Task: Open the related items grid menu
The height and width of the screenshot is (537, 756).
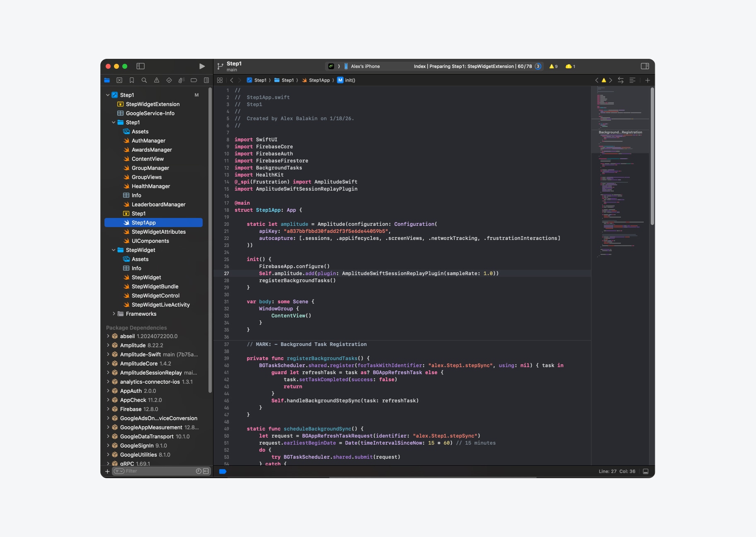Action: 220,80
